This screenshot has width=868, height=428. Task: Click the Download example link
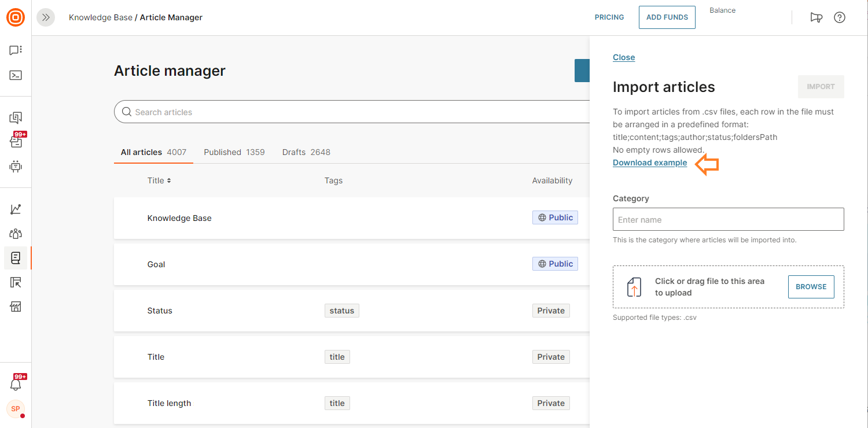pos(650,163)
